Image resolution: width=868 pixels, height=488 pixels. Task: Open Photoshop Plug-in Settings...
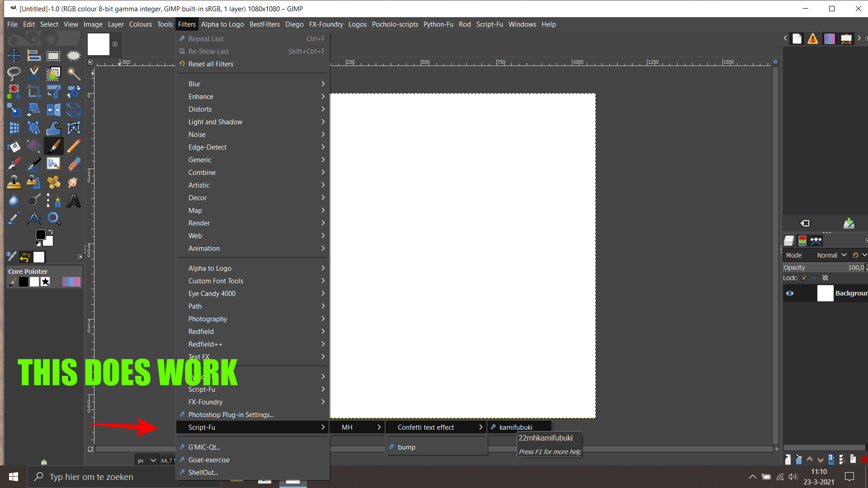click(252, 415)
